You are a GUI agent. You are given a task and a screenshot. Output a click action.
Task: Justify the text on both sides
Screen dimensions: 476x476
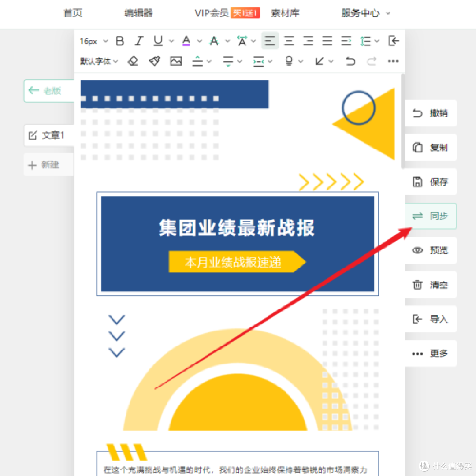[x=327, y=41]
